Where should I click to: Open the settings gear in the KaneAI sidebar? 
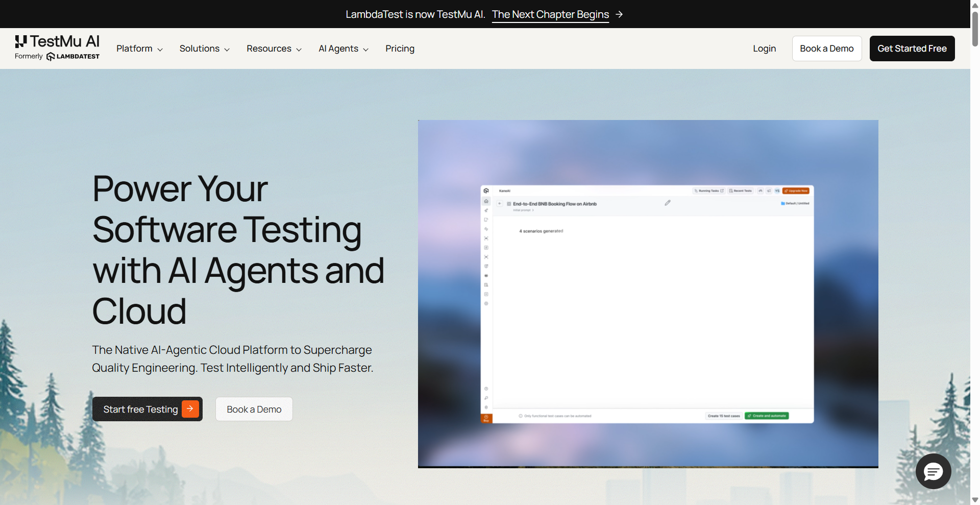(x=486, y=303)
